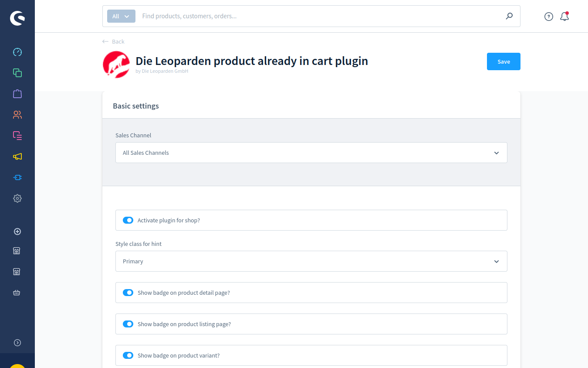Add a sales channel with plus icon
This screenshot has width=588, height=368.
coord(17,232)
